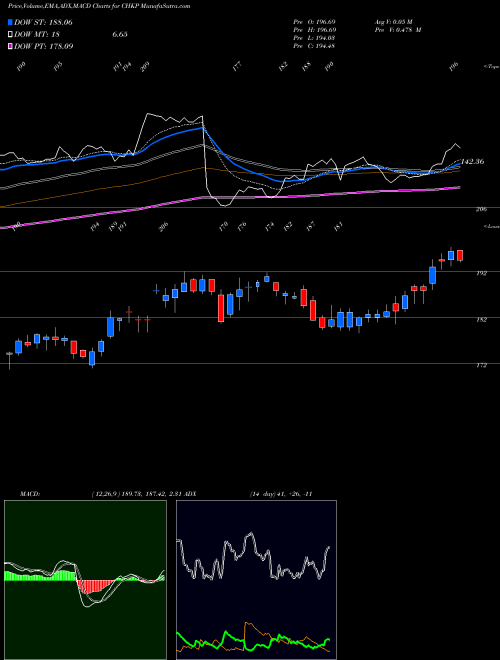Click the white DOW MT legend swatch
500x660 pixels.
[x=10, y=35]
